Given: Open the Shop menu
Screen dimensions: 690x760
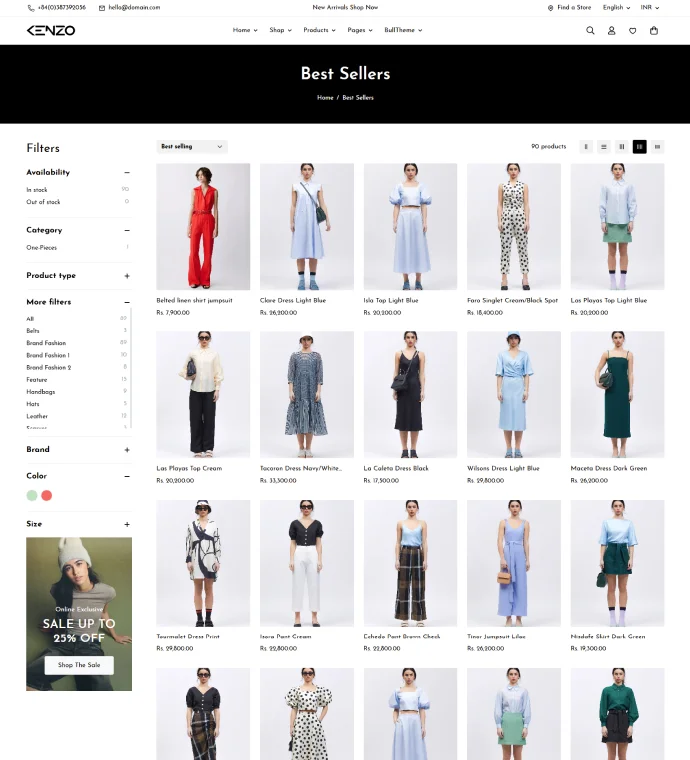Looking at the screenshot, I should (x=281, y=30).
